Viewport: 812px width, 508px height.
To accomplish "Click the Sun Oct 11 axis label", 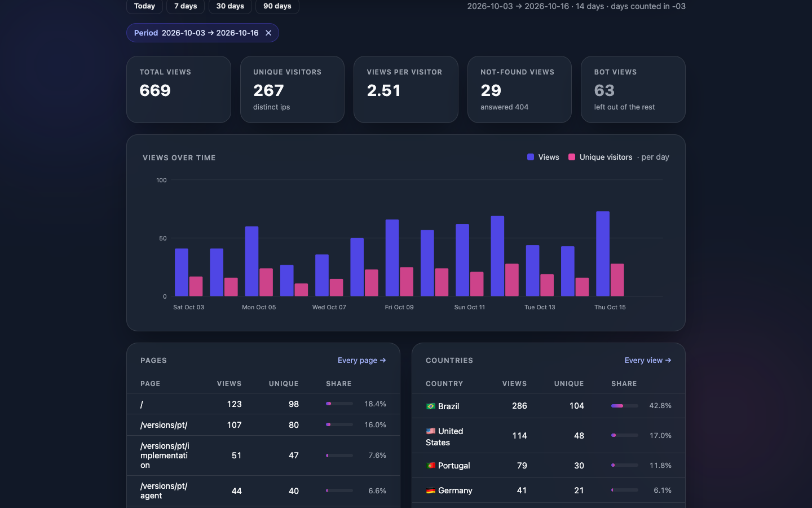I will click(470, 307).
